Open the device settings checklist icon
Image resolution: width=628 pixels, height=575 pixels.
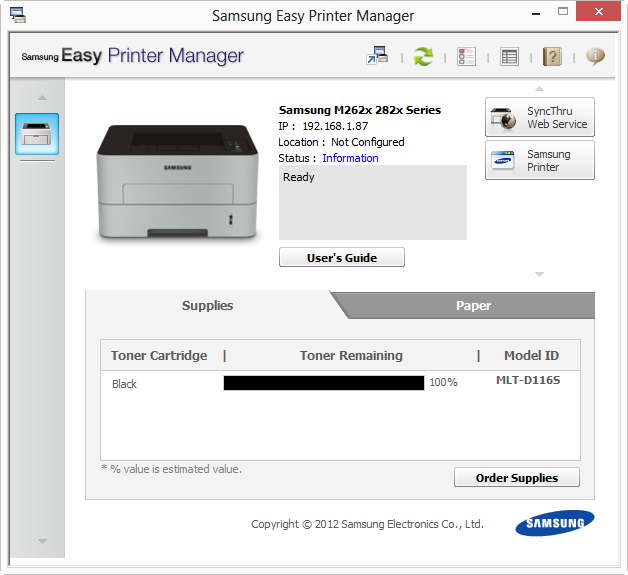(x=466, y=56)
